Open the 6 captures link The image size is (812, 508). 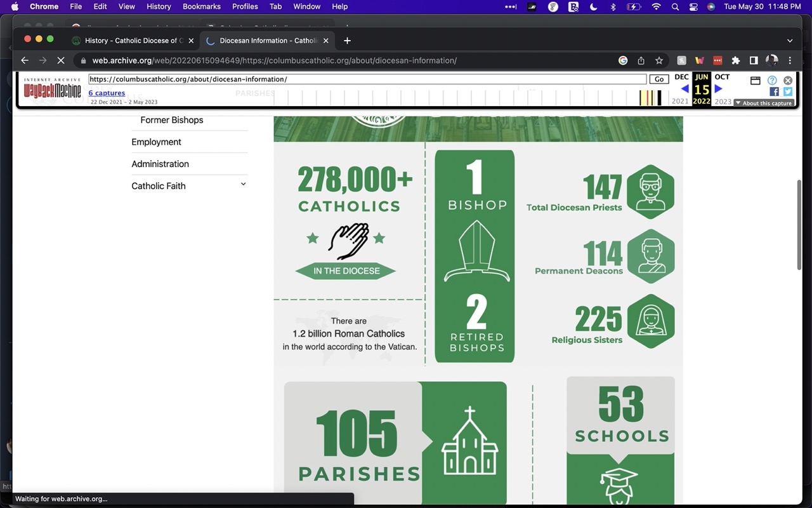click(107, 93)
